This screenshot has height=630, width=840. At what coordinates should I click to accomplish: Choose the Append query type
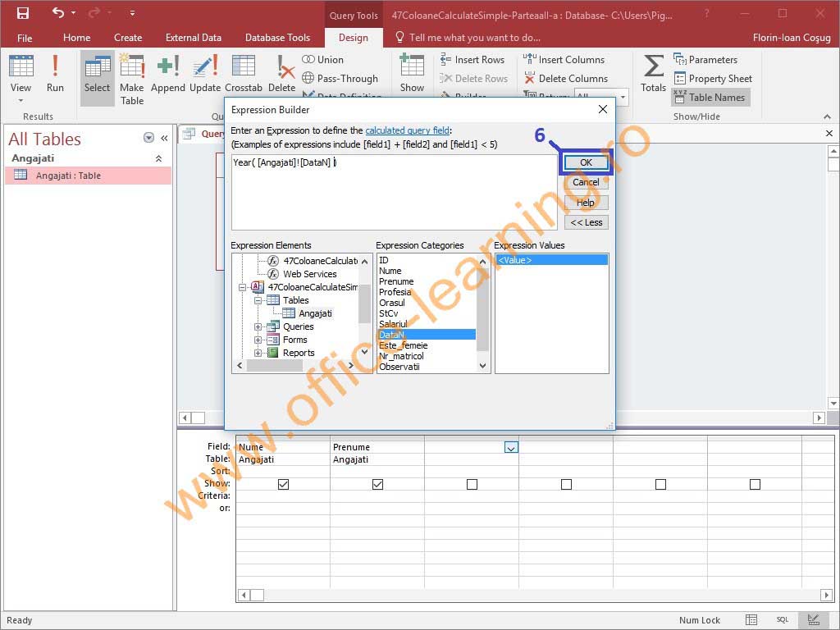(167, 74)
